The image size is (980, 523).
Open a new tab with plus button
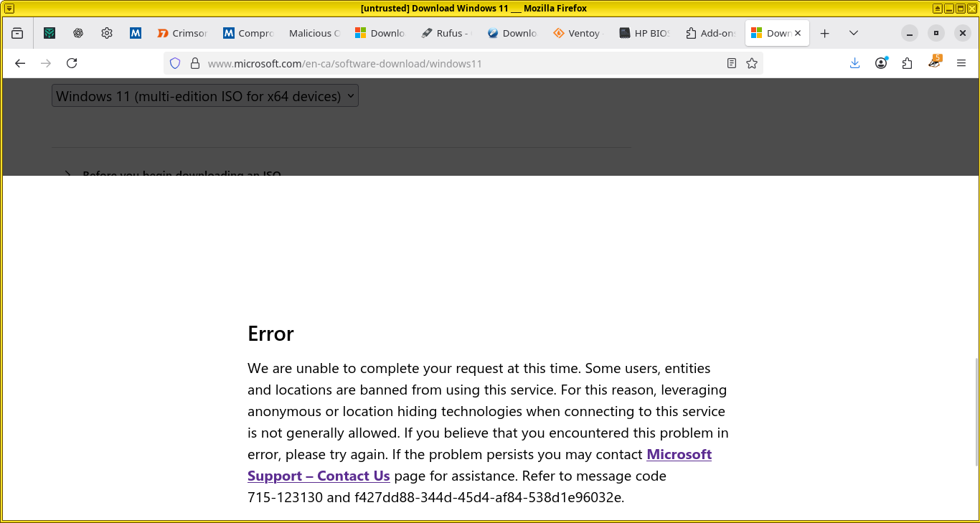tap(825, 33)
